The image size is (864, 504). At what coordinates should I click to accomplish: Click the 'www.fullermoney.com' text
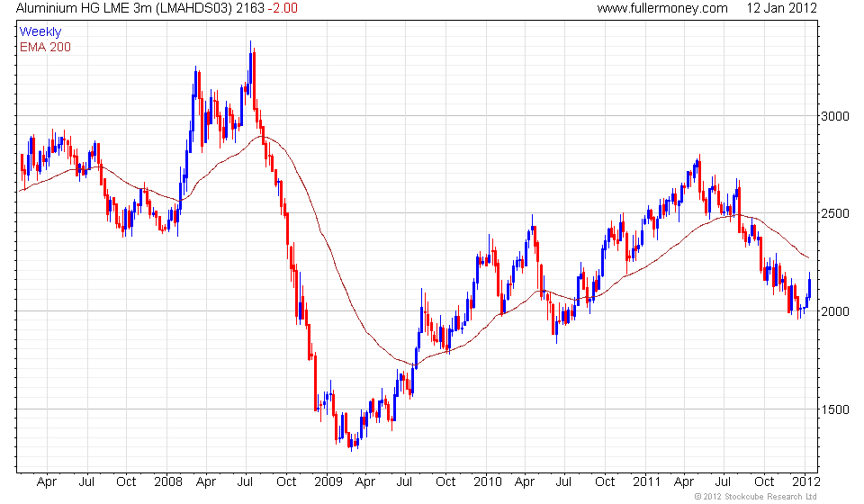pos(662,8)
